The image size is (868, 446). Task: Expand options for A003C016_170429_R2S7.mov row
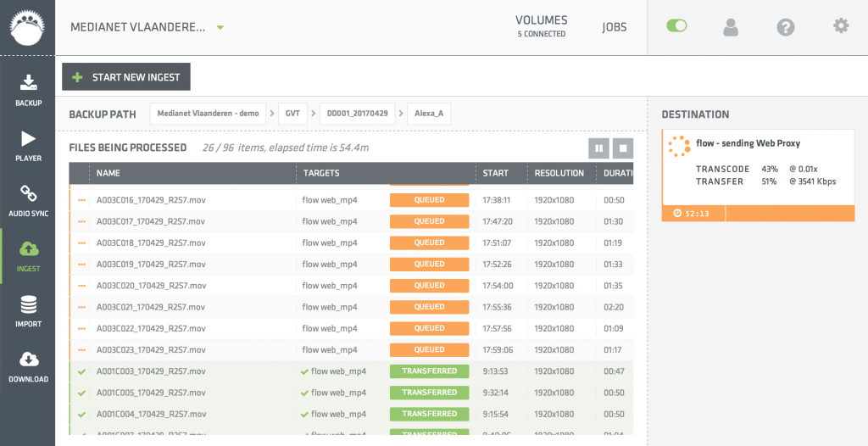pyautogui.click(x=82, y=200)
